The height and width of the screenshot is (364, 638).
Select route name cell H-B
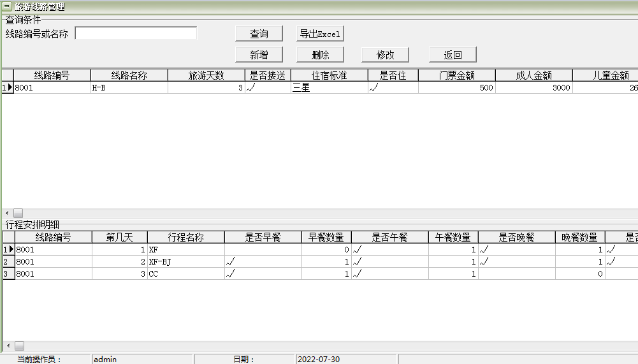[x=129, y=87]
